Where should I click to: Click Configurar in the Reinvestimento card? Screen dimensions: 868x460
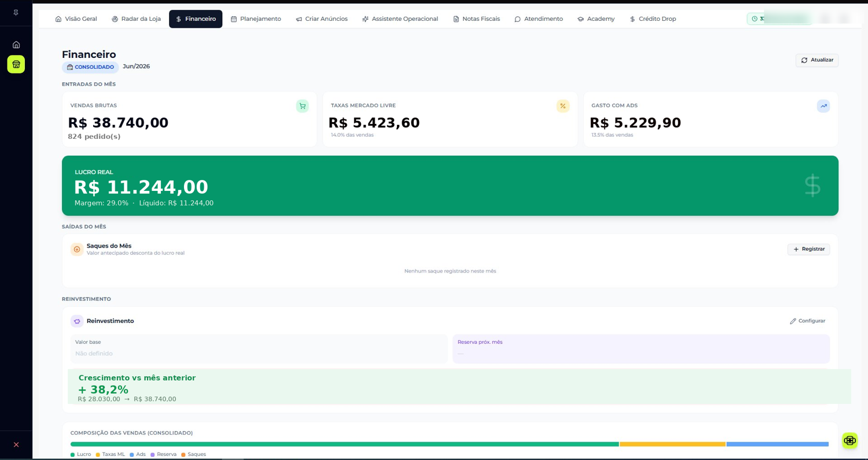tap(808, 321)
